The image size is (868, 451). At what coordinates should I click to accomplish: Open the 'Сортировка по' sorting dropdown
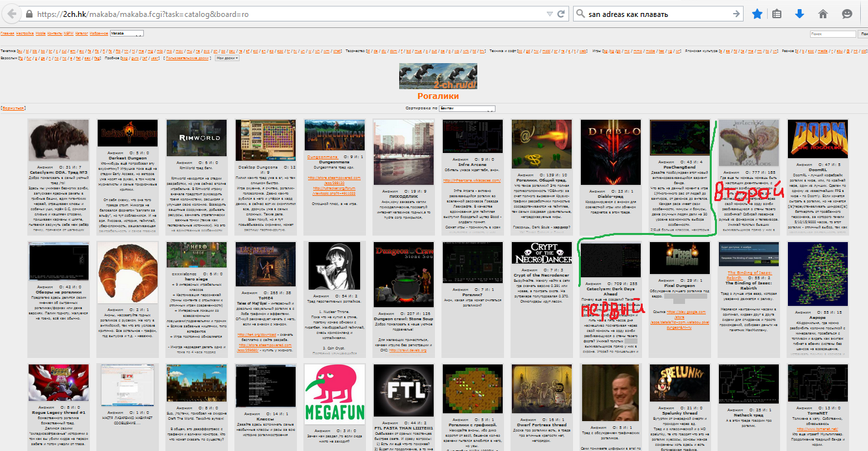pyautogui.click(x=468, y=108)
